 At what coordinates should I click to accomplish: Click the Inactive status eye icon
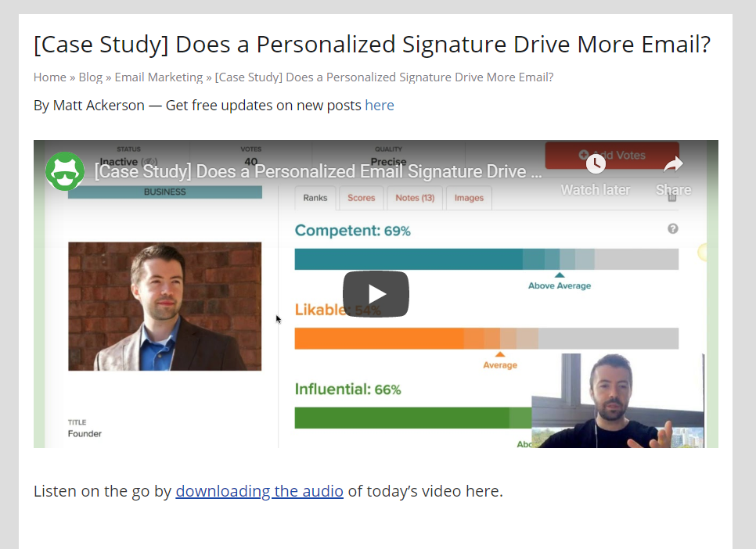coord(149,162)
